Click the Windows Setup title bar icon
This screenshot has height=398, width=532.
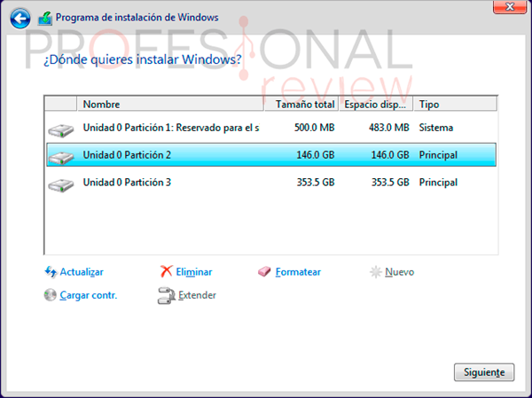(45, 19)
